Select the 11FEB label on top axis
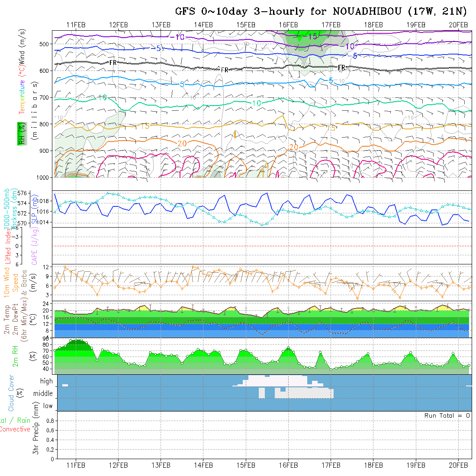Image resolution: width=476 pixels, height=476 pixels. [76, 25]
